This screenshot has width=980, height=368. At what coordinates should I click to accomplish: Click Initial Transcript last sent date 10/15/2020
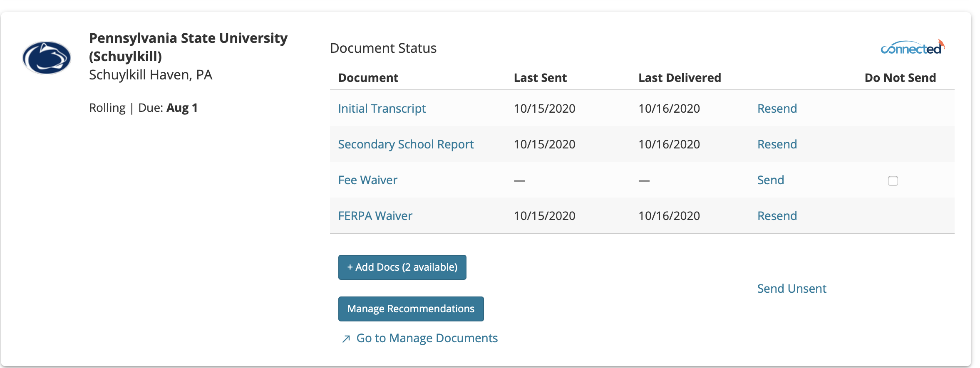pos(544,109)
